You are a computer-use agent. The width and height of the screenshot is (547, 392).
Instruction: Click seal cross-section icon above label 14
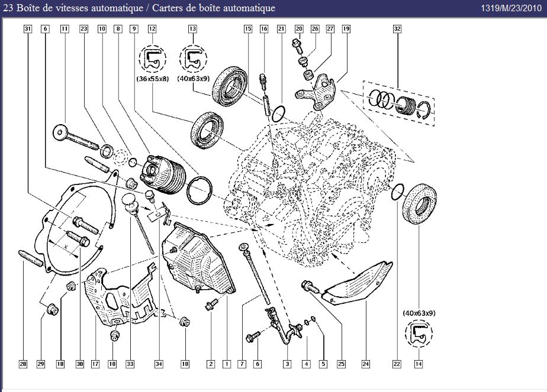419,333
